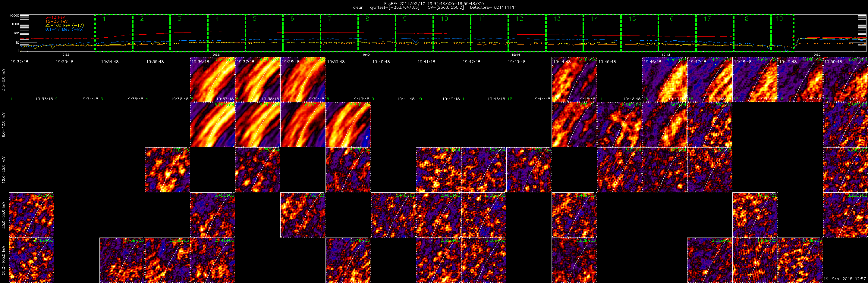Click the xyoffset=[-868.4,470.5] header text
This screenshot has width=868, height=283.
[394, 8]
